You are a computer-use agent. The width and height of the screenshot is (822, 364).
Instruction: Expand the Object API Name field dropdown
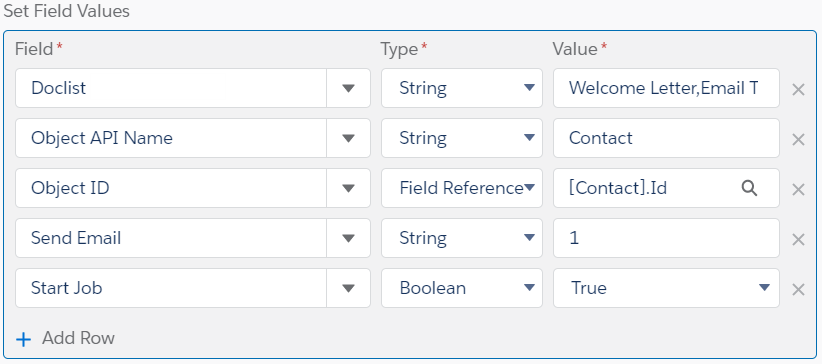[348, 138]
